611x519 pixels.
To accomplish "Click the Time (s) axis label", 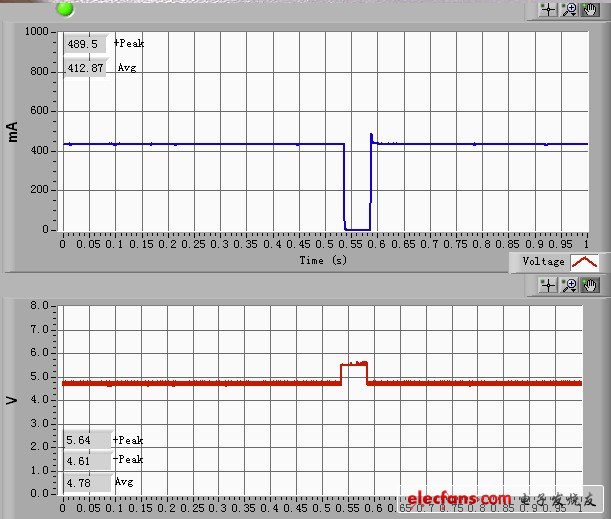I will [325, 260].
